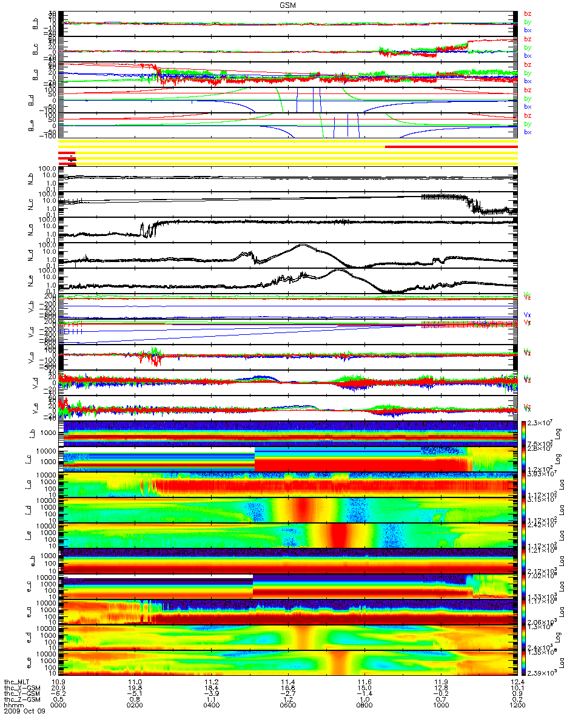Click the 0600 time tick label

[x=288, y=704]
